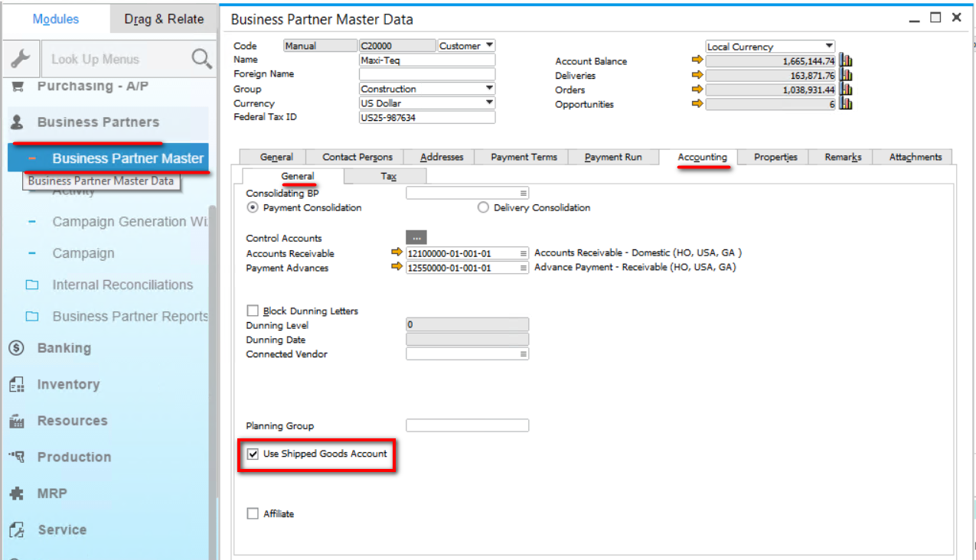The width and height of the screenshot is (976, 560).
Task: Switch to Contact Persons tab
Action: pos(357,157)
